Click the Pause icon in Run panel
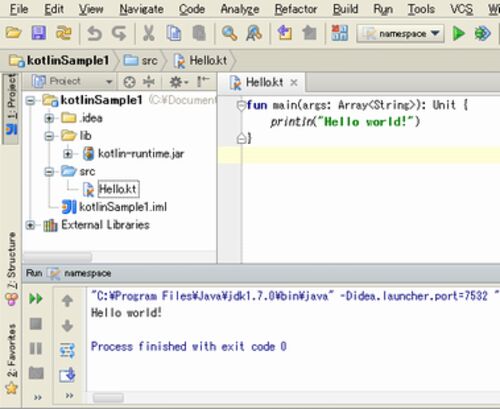 tap(36, 349)
